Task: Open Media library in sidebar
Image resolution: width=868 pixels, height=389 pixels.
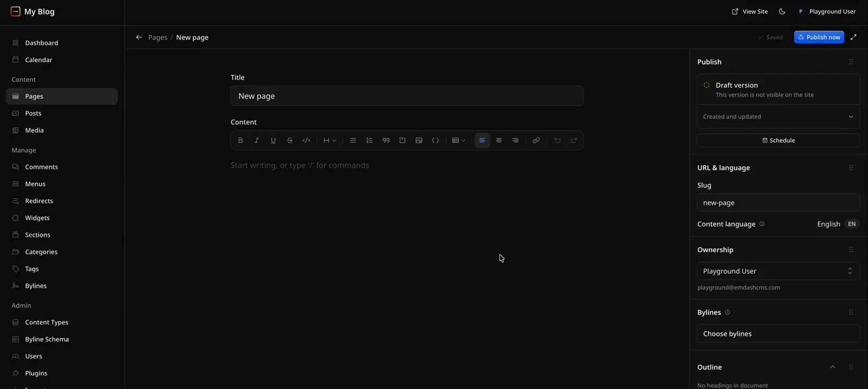Action: click(x=62, y=130)
